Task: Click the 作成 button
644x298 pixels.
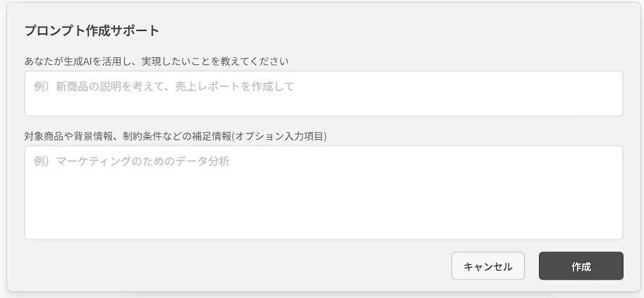Action: pos(581,266)
